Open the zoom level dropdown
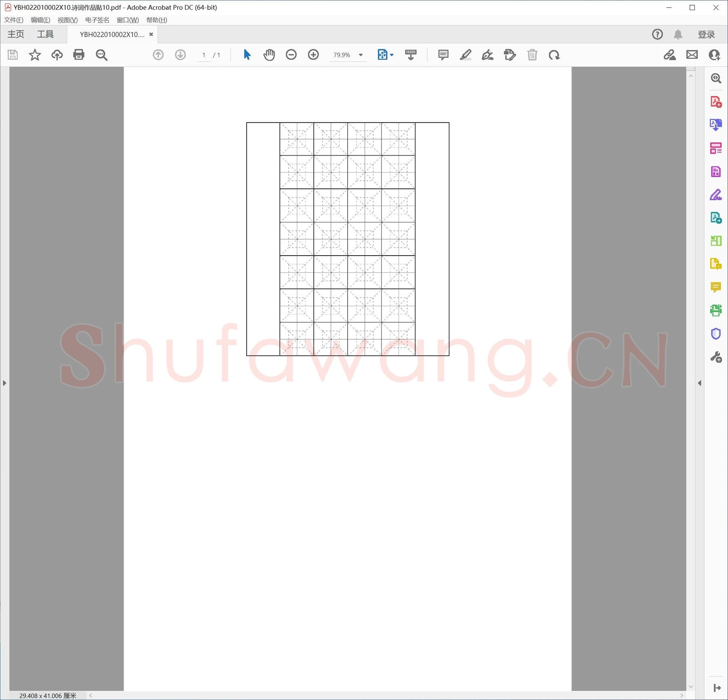This screenshot has height=700, width=728. [x=361, y=55]
